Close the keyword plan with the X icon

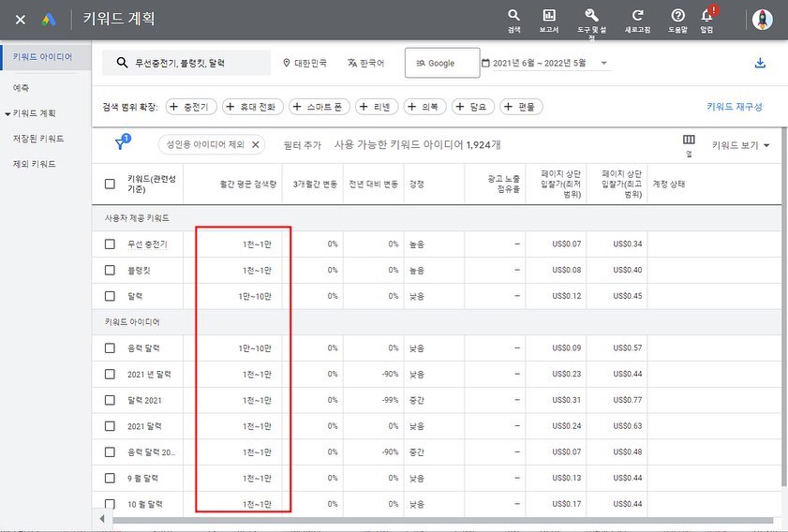[x=20, y=20]
